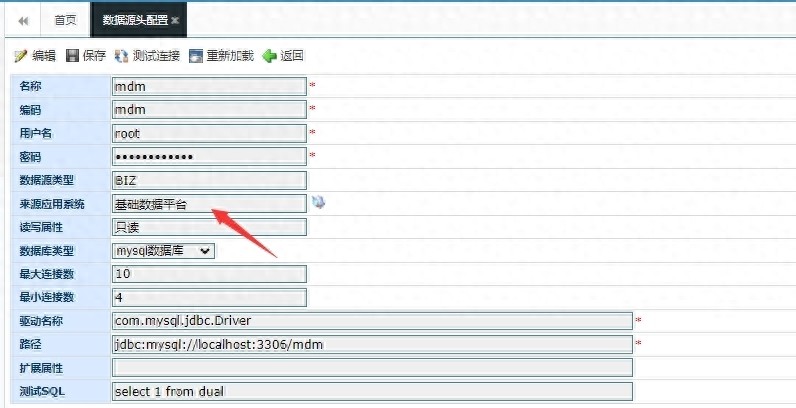Image resolution: width=796 pixels, height=408 pixels.
Task: Click the 路径 row label
Action: click(x=30, y=345)
